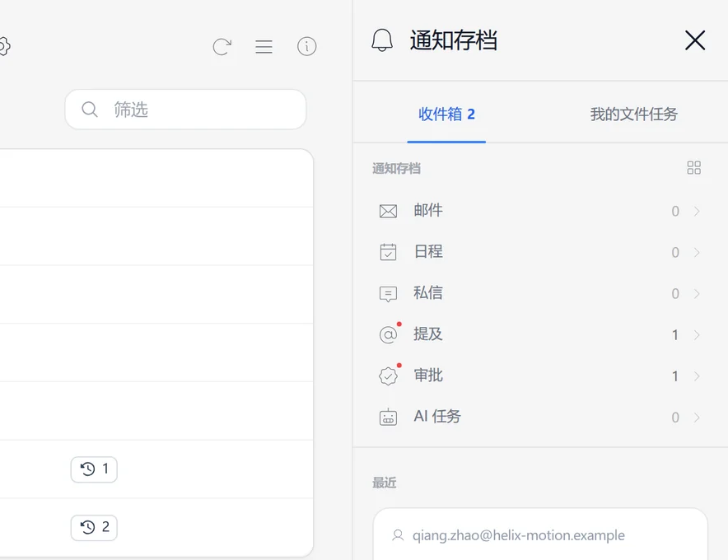The width and height of the screenshot is (728, 560).
Task: Expand the AI 任务 row chevron
Action: coord(697,418)
